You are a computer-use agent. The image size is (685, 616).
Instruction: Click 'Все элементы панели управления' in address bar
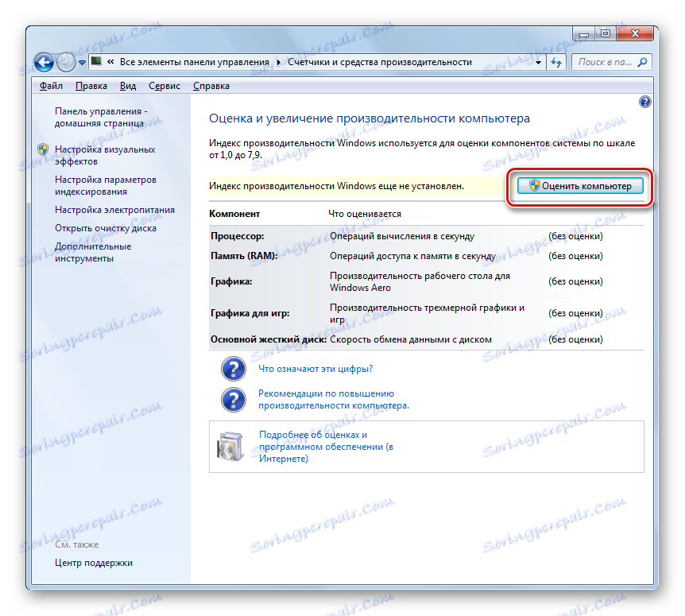pos(195,62)
